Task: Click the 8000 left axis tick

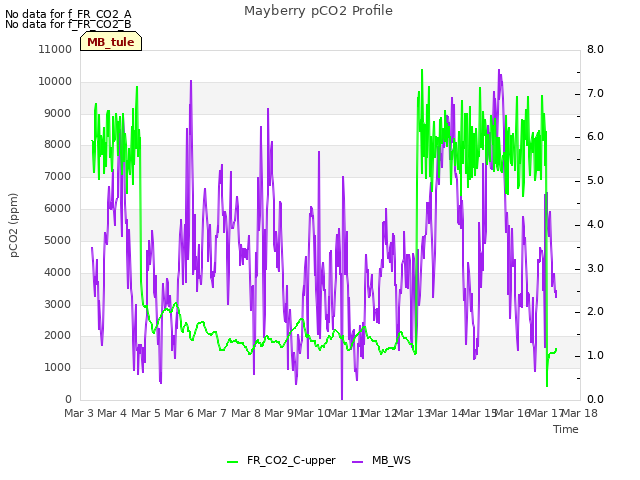Action: point(58,144)
